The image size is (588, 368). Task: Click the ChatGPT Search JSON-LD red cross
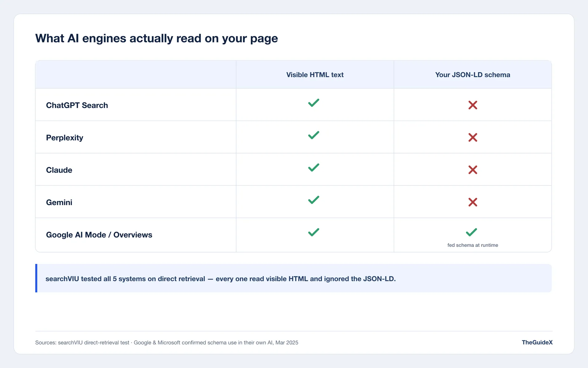(x=473, y=105)
